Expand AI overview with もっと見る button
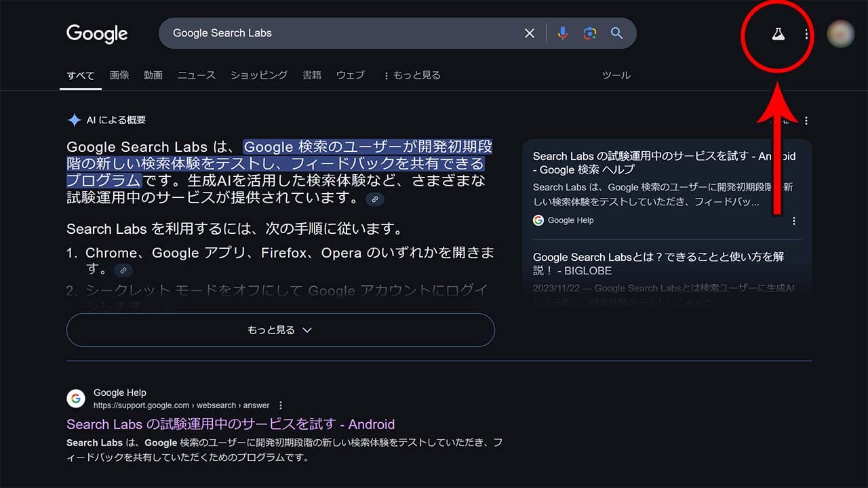Screen dimensions: 868x488 [x=281, y=330]
